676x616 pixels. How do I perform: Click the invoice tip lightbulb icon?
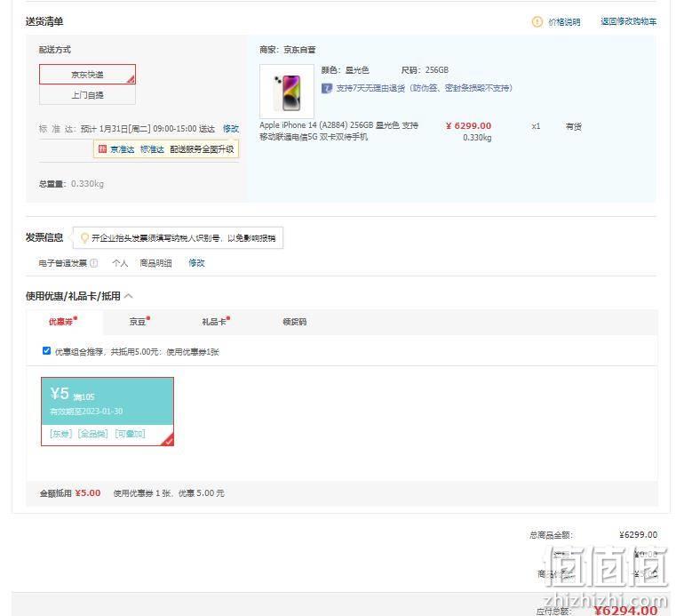point(84,237)
